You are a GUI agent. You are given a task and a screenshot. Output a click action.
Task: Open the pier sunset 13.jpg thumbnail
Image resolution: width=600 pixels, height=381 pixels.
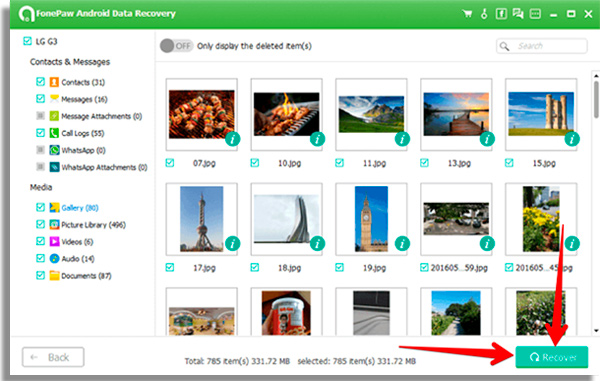click(456, 114)
